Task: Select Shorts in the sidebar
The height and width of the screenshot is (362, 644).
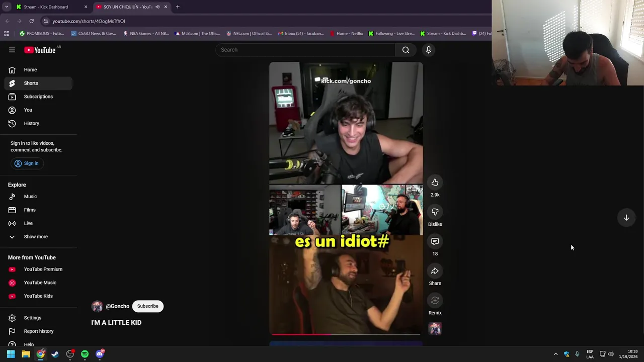Action: pyautogui.click(x=38, y=83)
